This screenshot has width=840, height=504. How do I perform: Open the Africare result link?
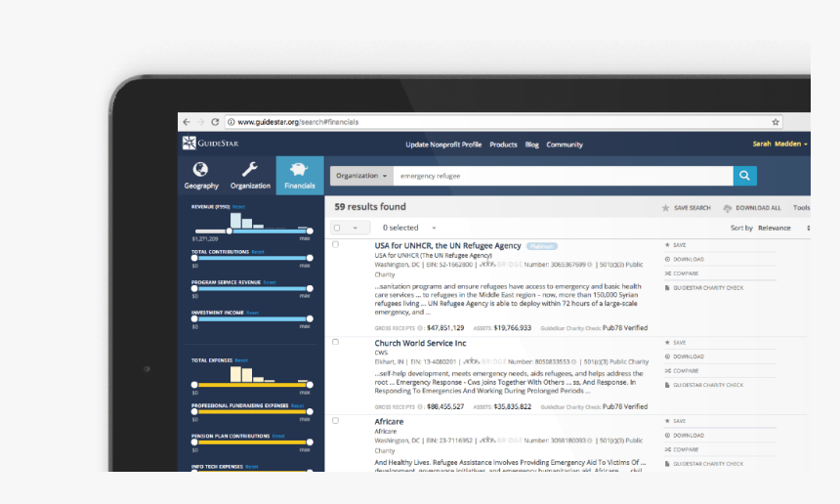point(389,422)
